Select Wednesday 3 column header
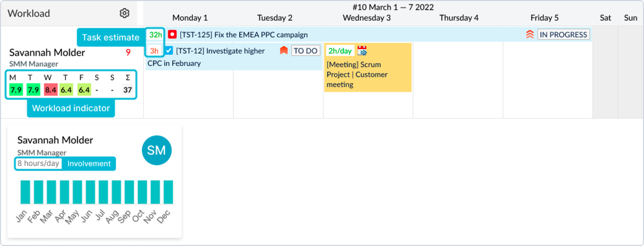Screen dimensions: 644x246 (367, 17)
